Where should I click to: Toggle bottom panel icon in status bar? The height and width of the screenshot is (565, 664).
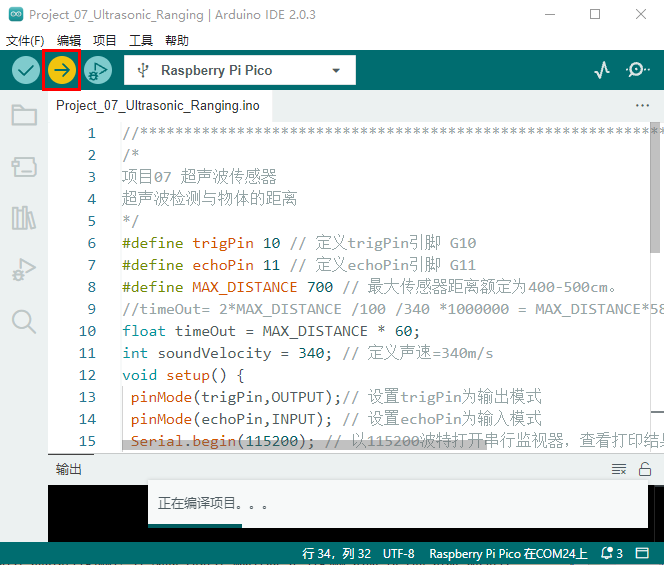click(x=642, y=553)
